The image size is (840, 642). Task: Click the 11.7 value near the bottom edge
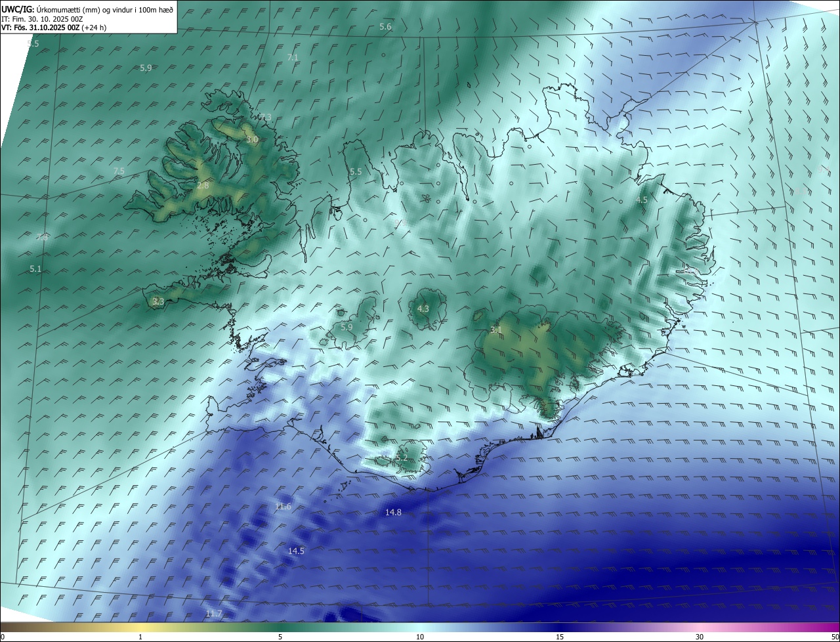(x=214, y=614)
